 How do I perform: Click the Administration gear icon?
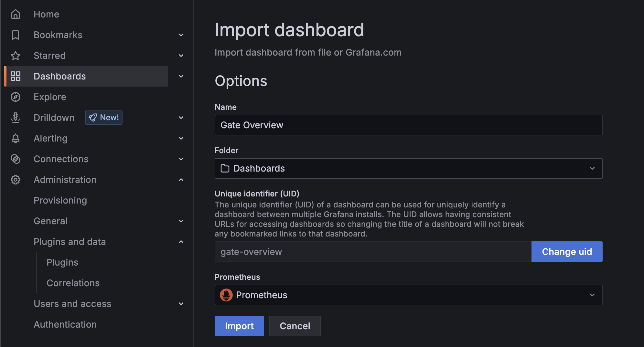16,180
